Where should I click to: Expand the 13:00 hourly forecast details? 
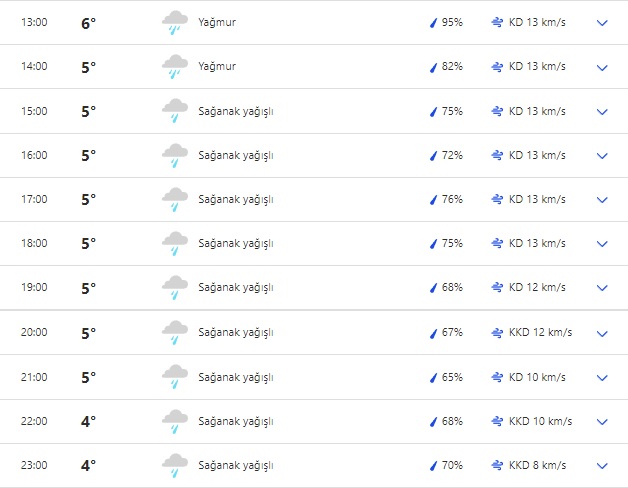click(602, 23)
